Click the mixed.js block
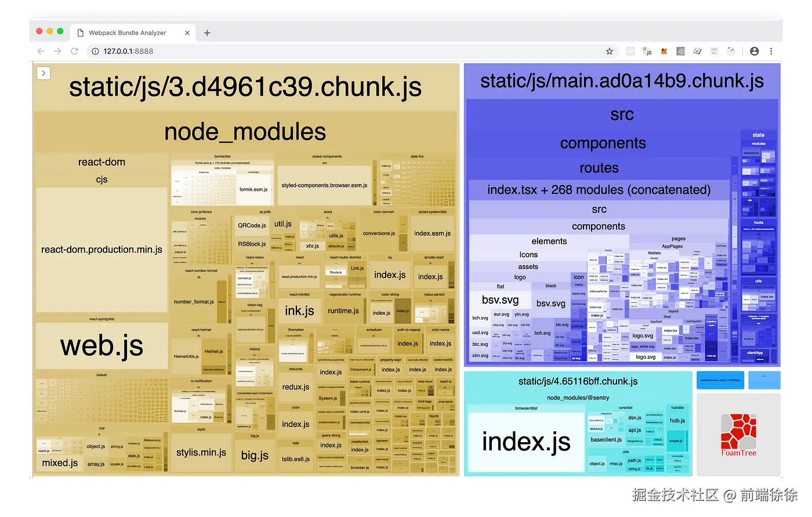 click(60, 463)
